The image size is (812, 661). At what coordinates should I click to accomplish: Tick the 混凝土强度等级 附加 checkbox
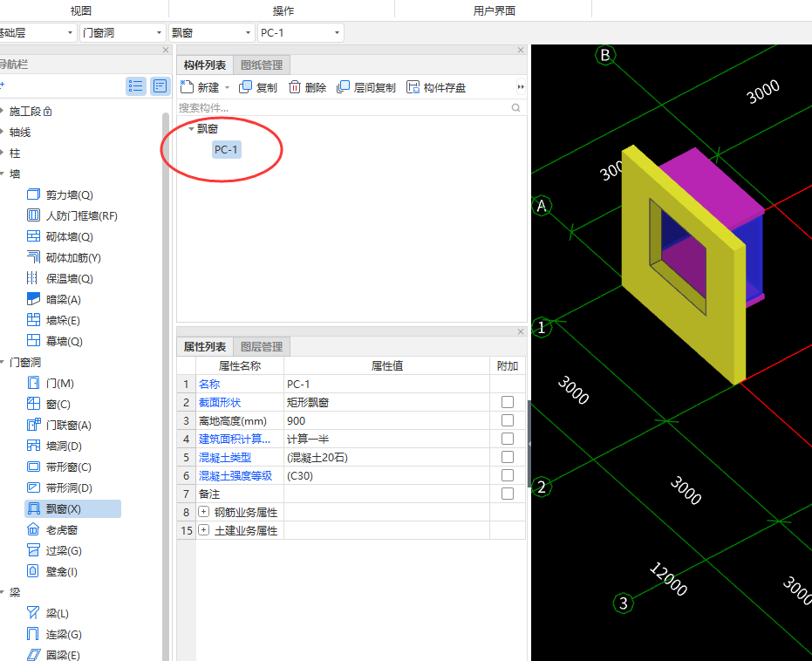click(x=508, y=475)
